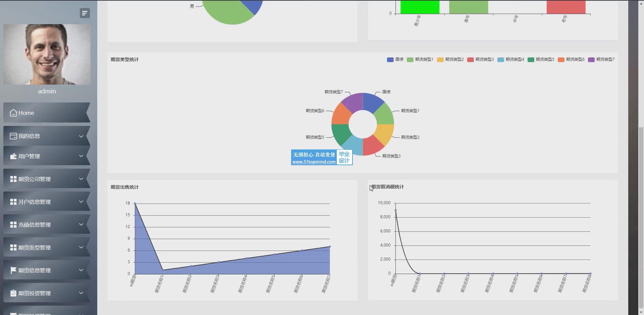Viewport: 644px width, 315px height.
Task: Click the 期货类型5 donut label
Action: 315,137
